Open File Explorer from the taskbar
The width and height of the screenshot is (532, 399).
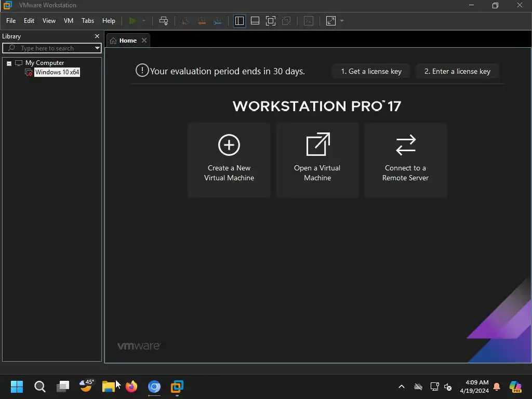[x=109, y=386]
